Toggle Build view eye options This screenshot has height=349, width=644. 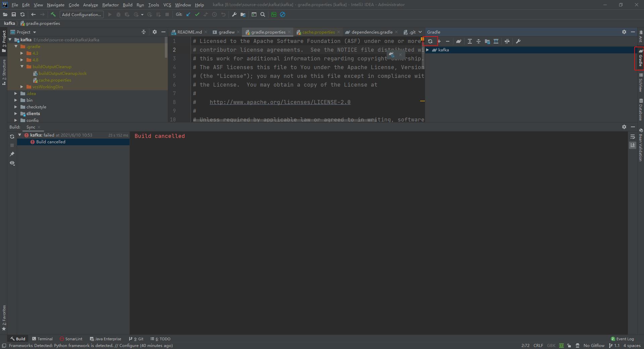pyautogui.click(x=12, y=163)
